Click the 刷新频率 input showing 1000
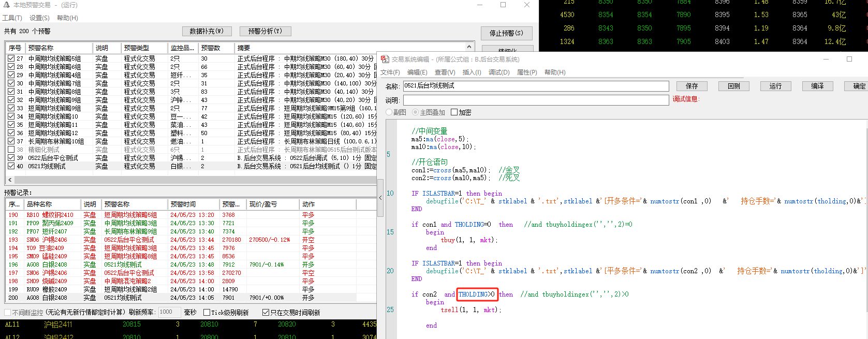The height and width of the screenshot is (339, 868). click(169, 312)
